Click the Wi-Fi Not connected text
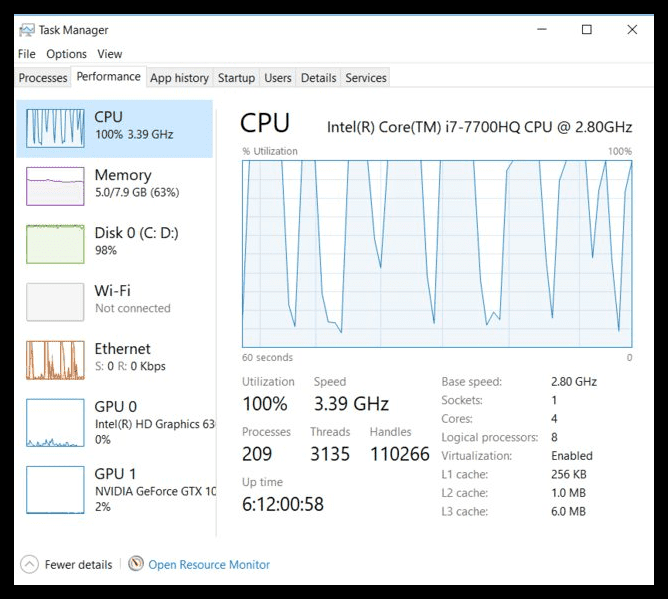Image resolution: width=668 pixels, height=599 pixels. [132, 308]
